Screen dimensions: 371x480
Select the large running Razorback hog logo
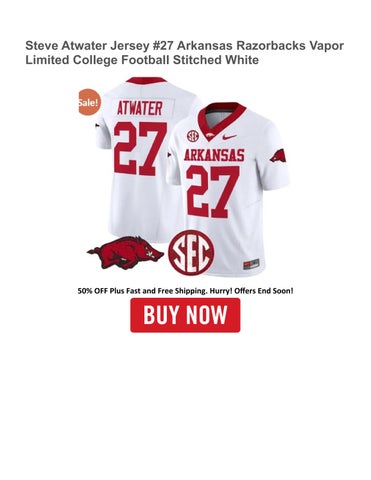(x=125, y=253)
